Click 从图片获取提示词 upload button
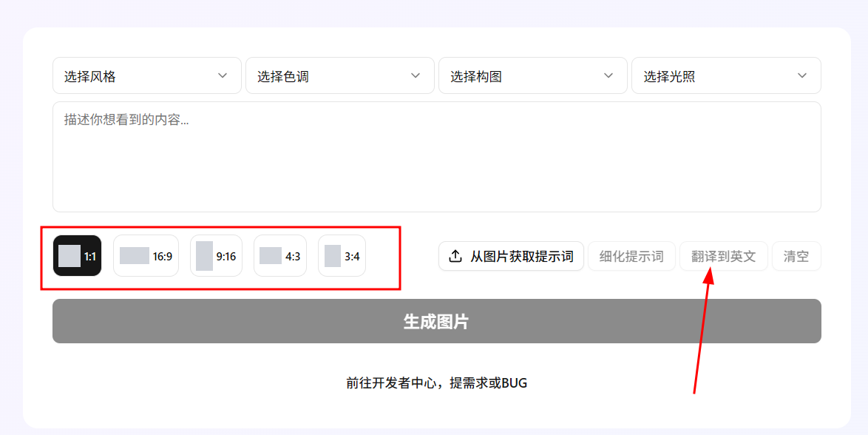This screenshot has height=435, width=868. (511, 256)
